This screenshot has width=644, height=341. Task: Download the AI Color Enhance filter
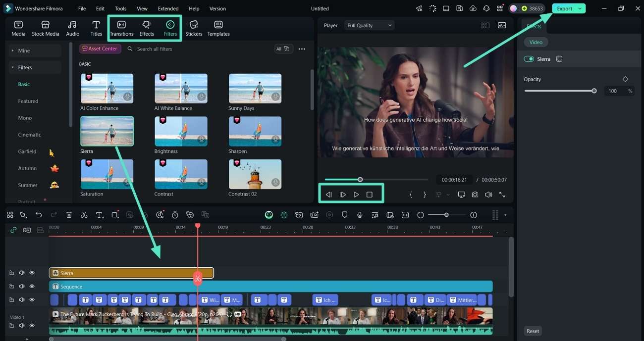tap(127, 97)
